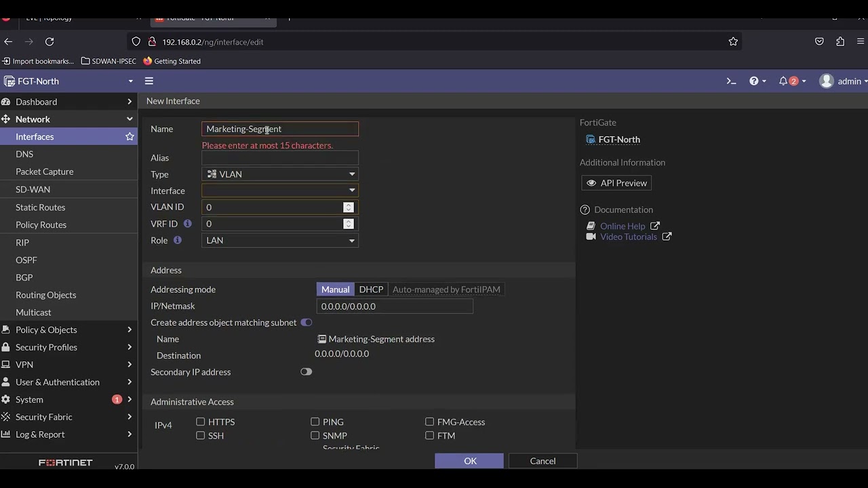Image resolution: width=868 pixels, height=488 pixels.
Task: Open the API Preview button
Action: 616,183
